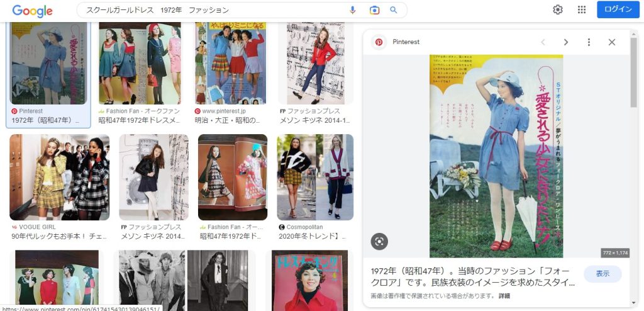
Task: Go to next image with right chevron
Action: (x=565, y=42)
